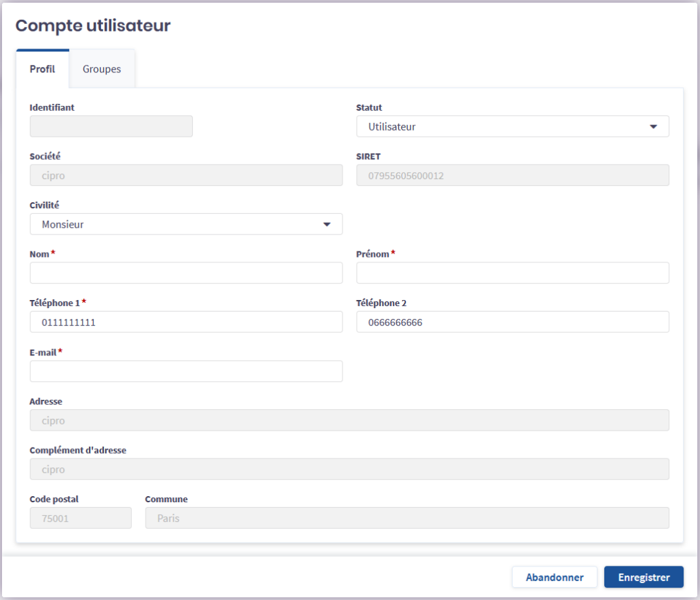
Task: Click the Code postal field
Action: 81,518
